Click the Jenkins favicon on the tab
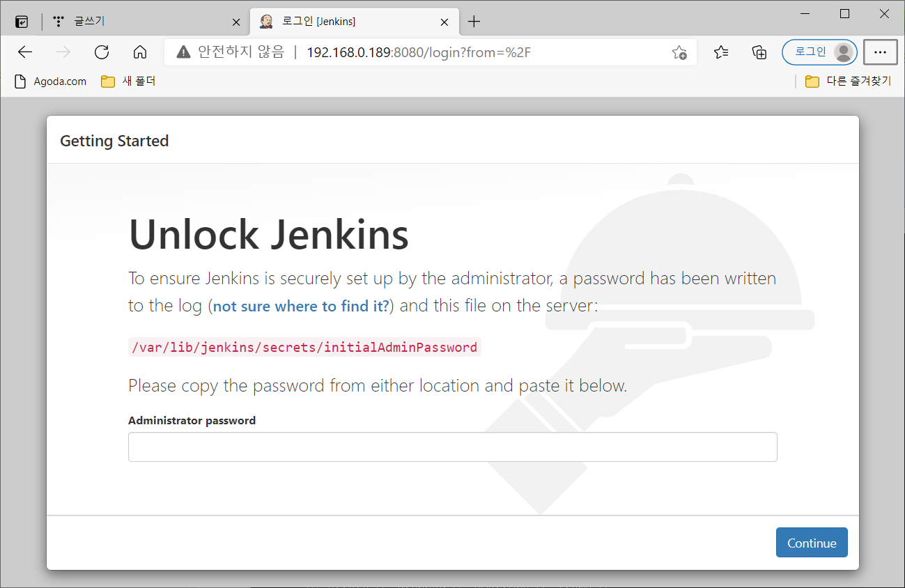This screenshot has height=588, width=905. pos(266,22)
